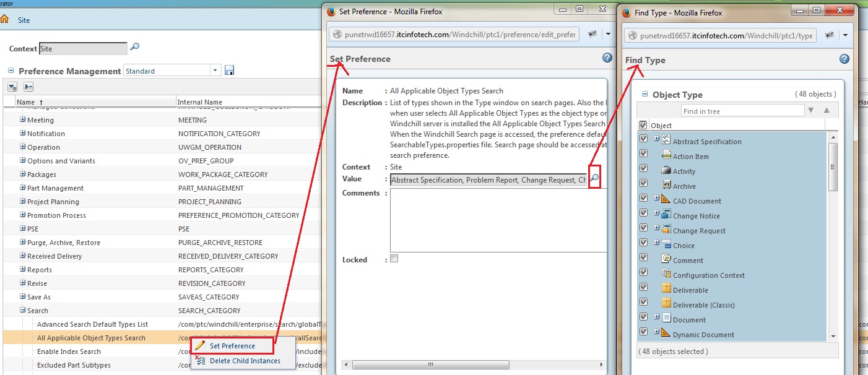Click the Change Request type icon
The width and height of the screenshot is (868, 375).
pyautogui.click(x=666, y=229)
